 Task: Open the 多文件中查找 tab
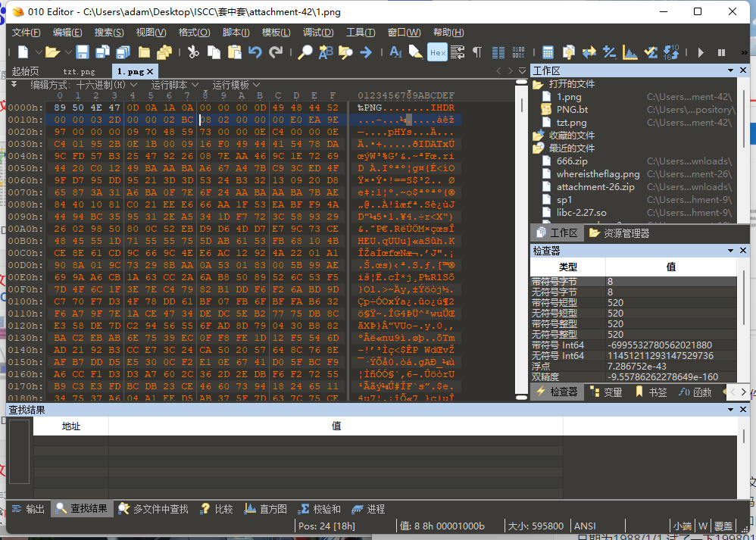point(153,509)
